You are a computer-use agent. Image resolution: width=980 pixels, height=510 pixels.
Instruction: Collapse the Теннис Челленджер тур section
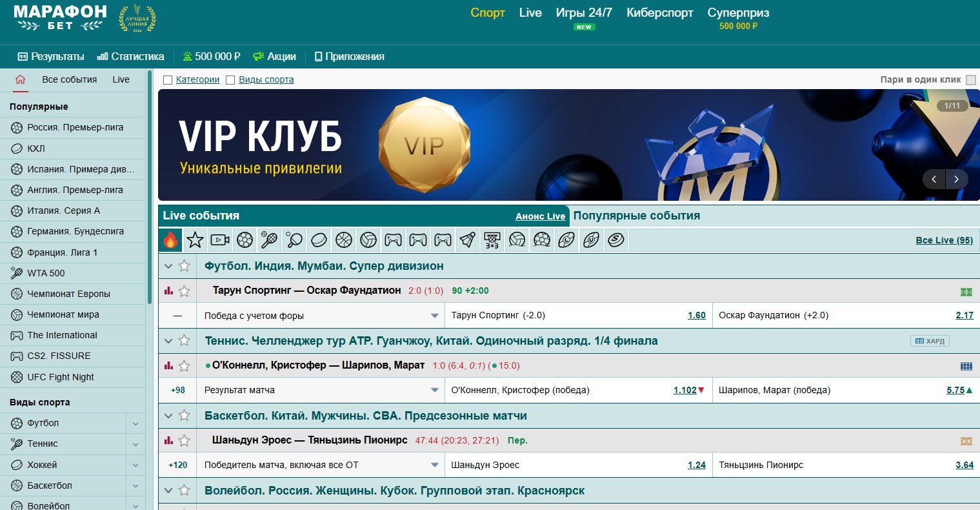pyautogui.click(x=168, y=341)
